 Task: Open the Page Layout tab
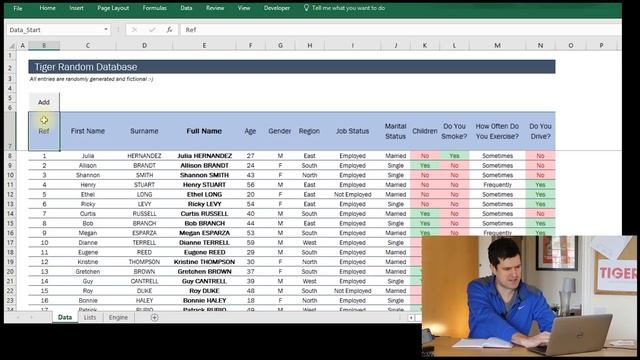pyautogui.click(x=113, y=8)
